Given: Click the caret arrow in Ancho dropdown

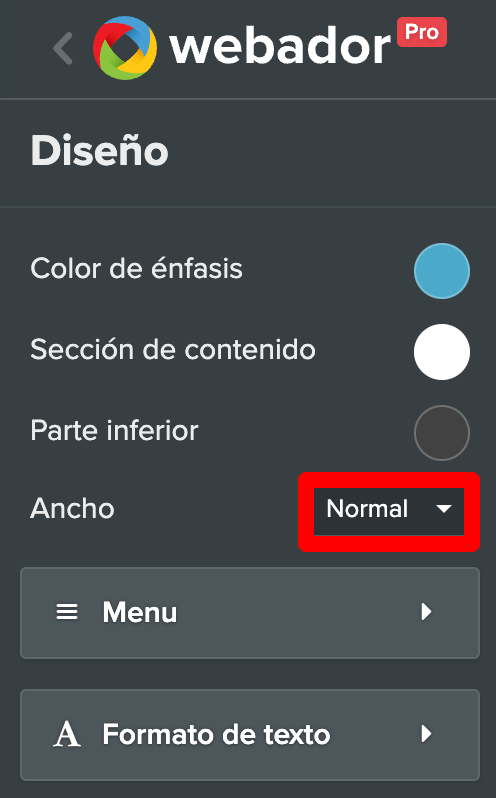Looking at the screenshot, I should [x=444, y=509].
